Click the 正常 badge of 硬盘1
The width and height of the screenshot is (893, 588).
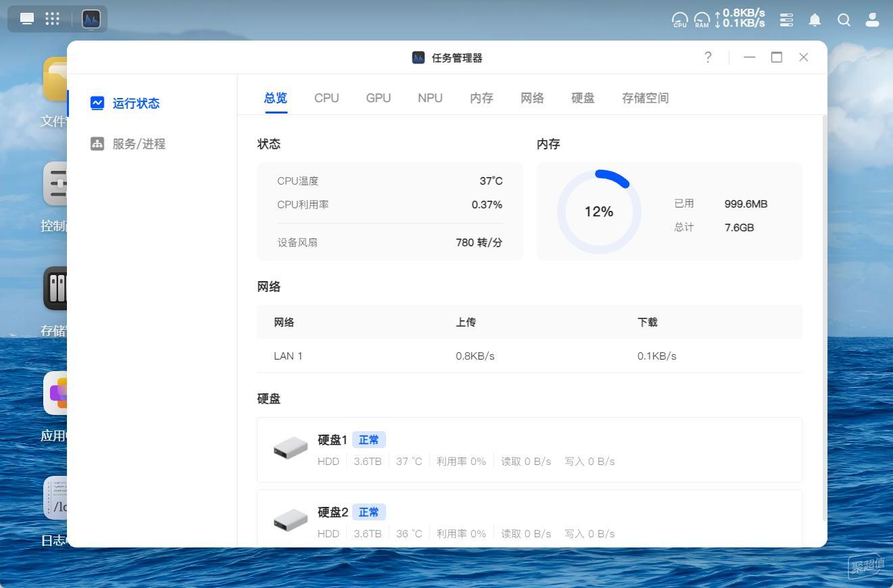[x=369, y=440]
